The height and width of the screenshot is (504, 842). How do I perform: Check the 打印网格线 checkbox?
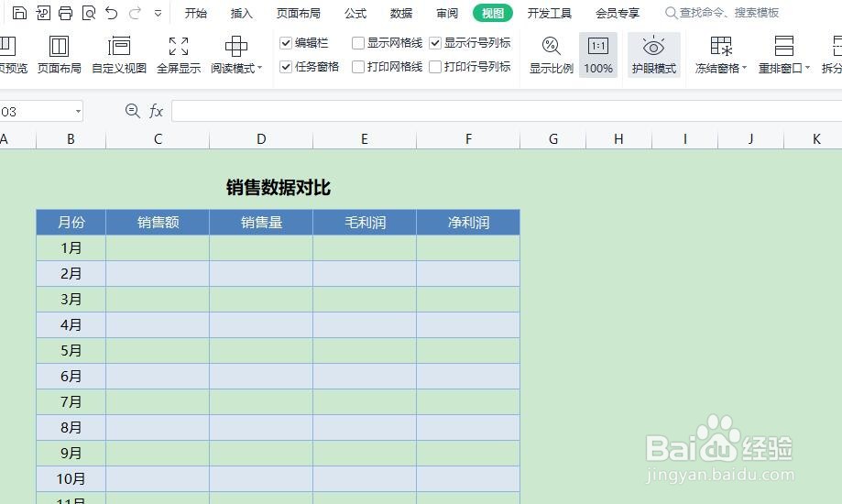tap(357, 67)
